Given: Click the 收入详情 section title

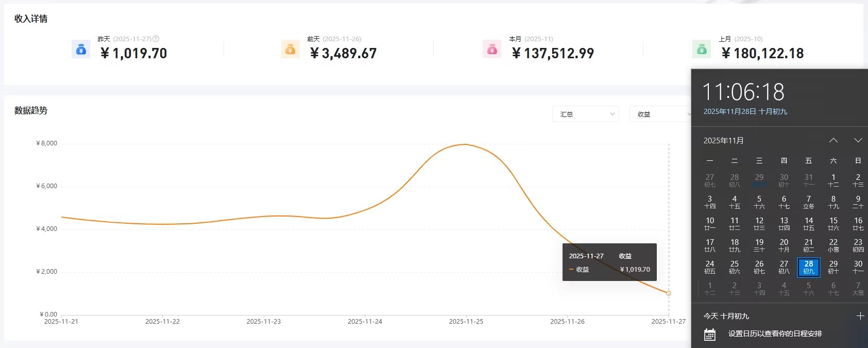Looking at the screenshot, I should coord(29,19).
